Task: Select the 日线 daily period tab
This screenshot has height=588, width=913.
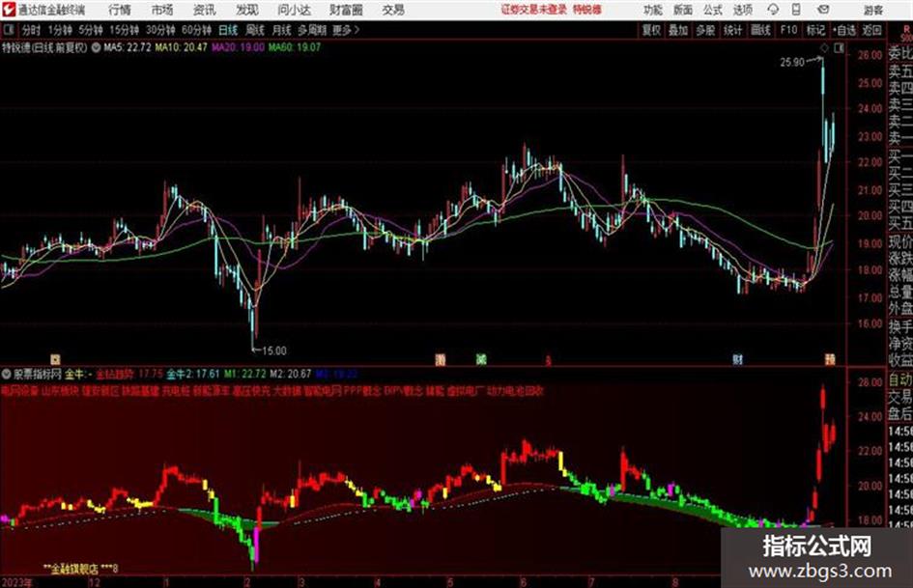Action: click(228, 30)
